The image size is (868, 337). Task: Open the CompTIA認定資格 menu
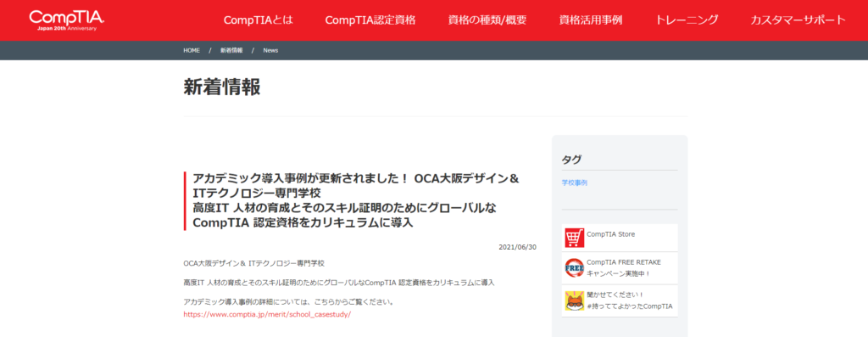coord(370,20)
